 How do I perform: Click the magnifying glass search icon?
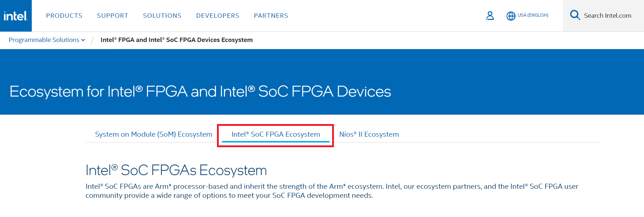575,15
